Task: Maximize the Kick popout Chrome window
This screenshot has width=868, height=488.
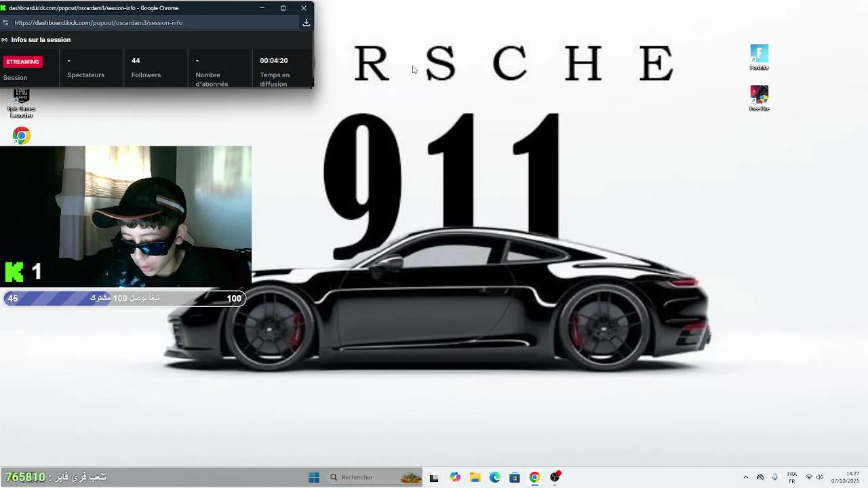Action: [x=283, y=8]
